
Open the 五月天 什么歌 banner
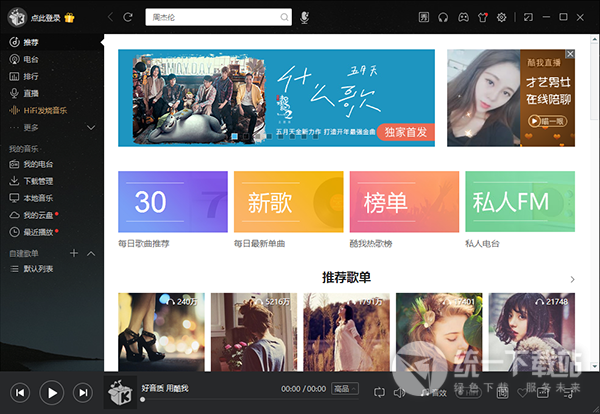click(276, 98)
